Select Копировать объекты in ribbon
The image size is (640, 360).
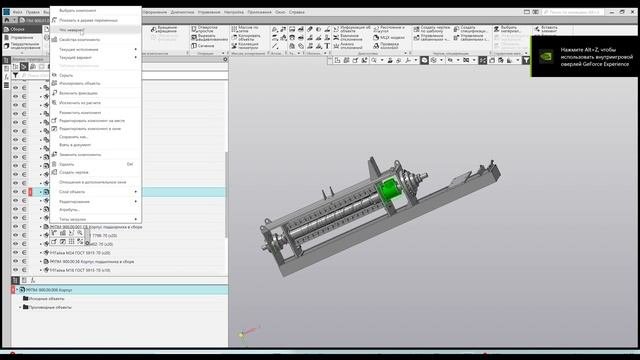point(246,38)
